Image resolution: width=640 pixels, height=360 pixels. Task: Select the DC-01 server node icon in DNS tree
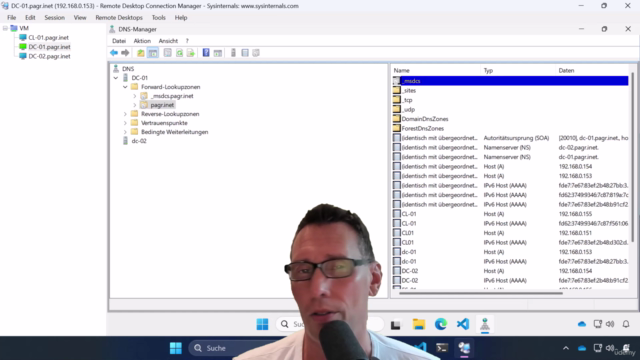(125, 78)
